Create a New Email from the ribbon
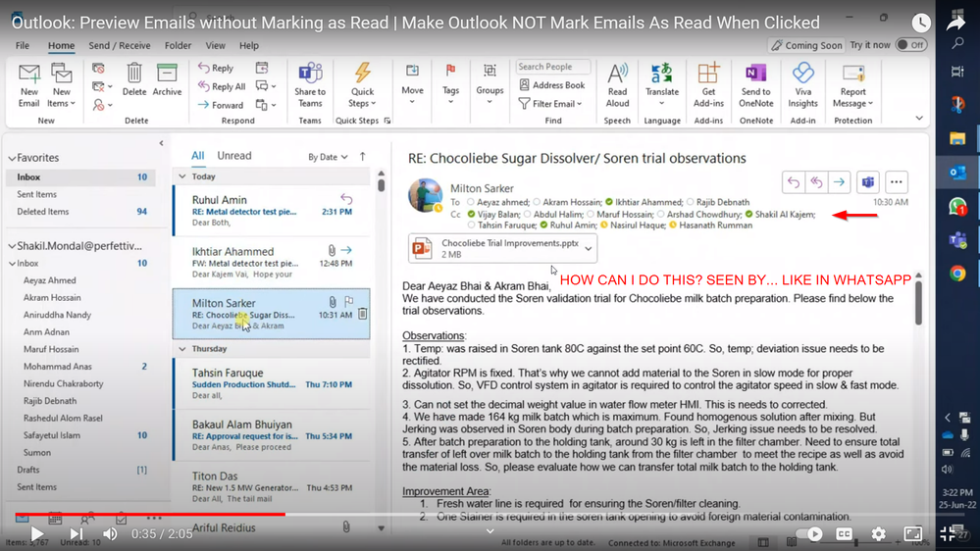980x551 pixels. (x=28, y=85)
